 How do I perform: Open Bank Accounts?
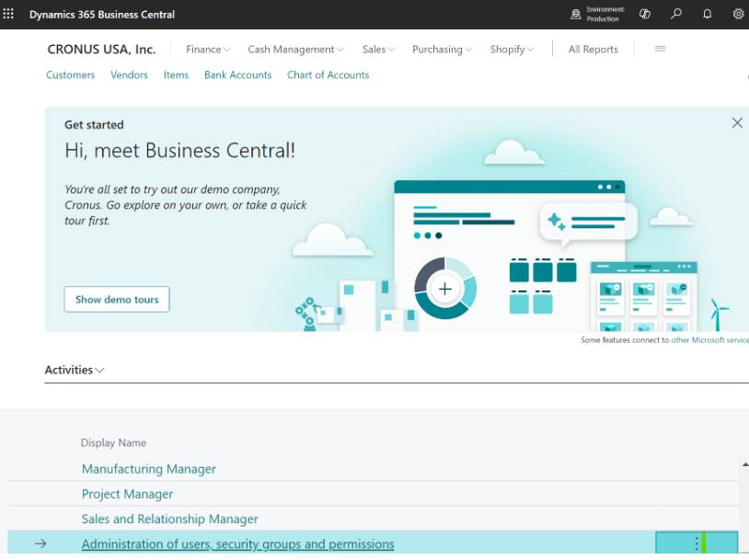238,75
